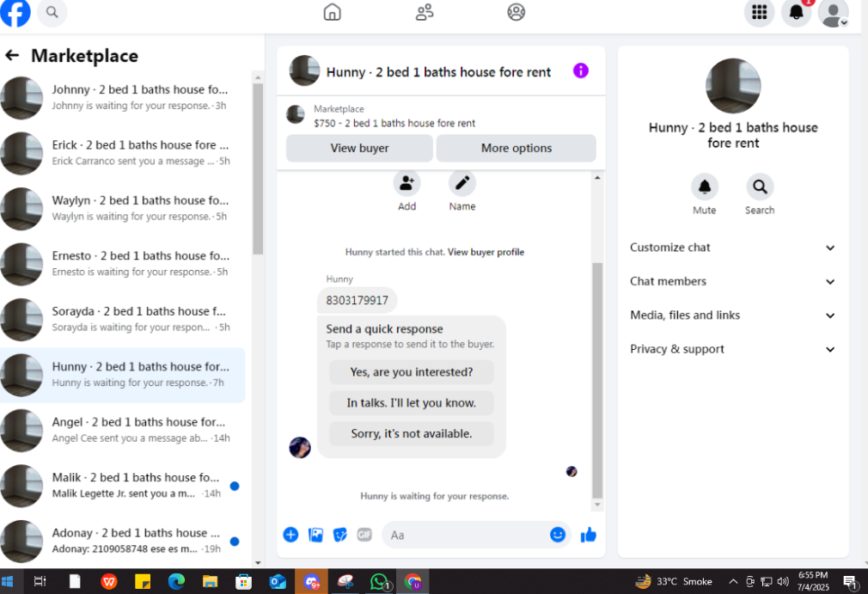Click the chat messages scrollbar

pyautogui.click(x=597, y=380)
